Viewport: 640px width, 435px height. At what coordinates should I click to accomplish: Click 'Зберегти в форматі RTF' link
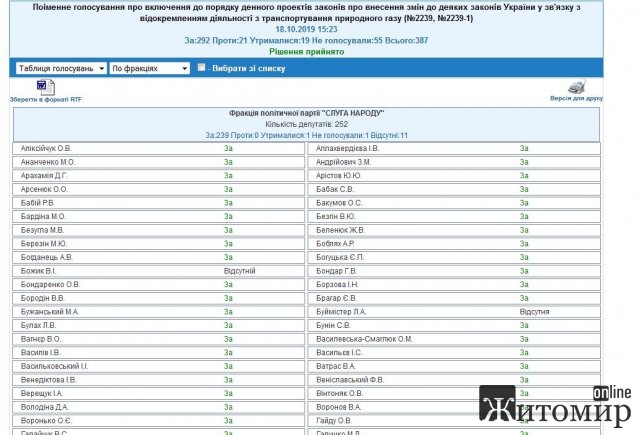click(46, 99)
